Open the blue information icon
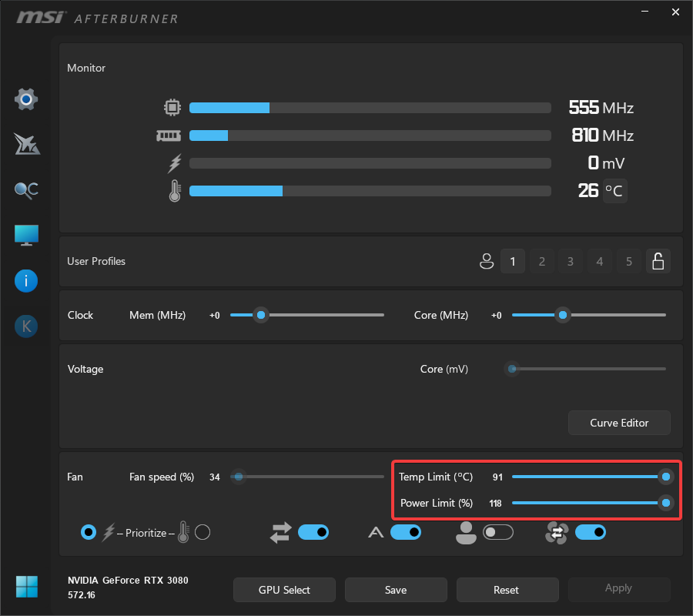Screen dimensions: 693x616 pyautogui.click(x=26, y=281)
